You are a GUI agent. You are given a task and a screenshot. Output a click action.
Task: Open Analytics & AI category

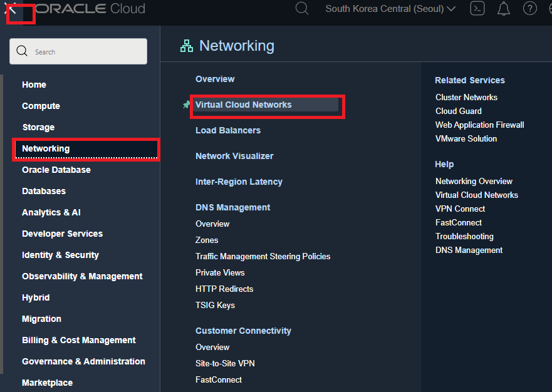click(x=51, y=212)
